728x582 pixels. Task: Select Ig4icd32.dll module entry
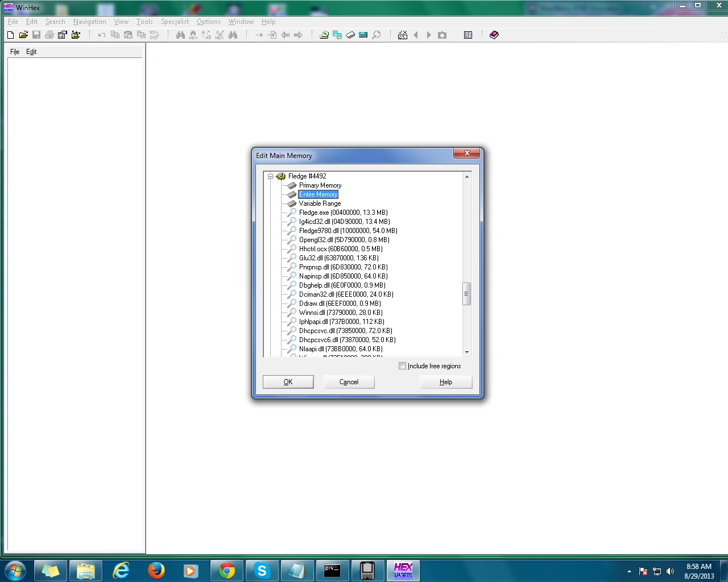click(345, 222)
